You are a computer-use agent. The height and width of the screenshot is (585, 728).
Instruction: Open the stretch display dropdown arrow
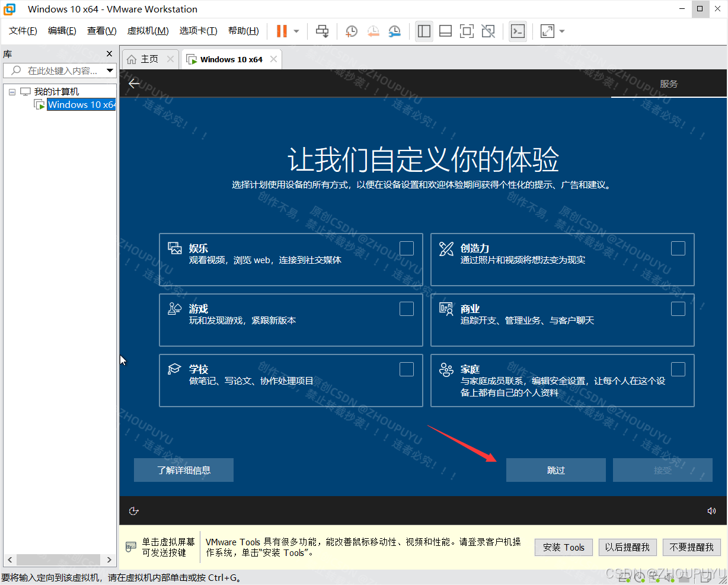(562, 31)
